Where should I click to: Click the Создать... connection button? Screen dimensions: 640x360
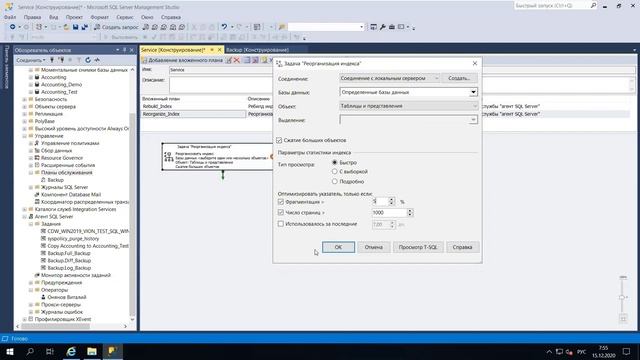pos(459,78)
